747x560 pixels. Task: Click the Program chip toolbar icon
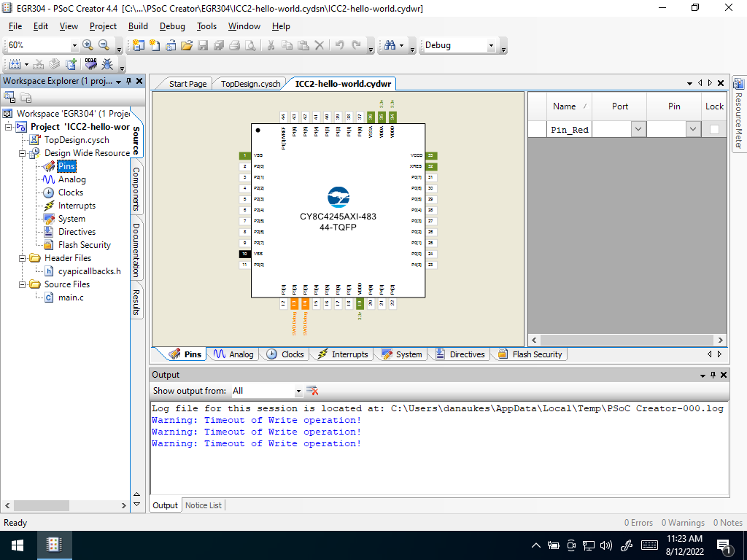[x=90, y=64]
